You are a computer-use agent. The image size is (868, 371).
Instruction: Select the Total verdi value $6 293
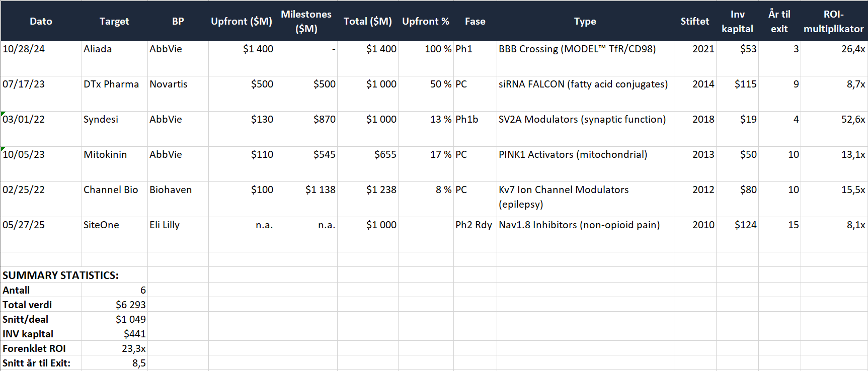tap(115, 305)
